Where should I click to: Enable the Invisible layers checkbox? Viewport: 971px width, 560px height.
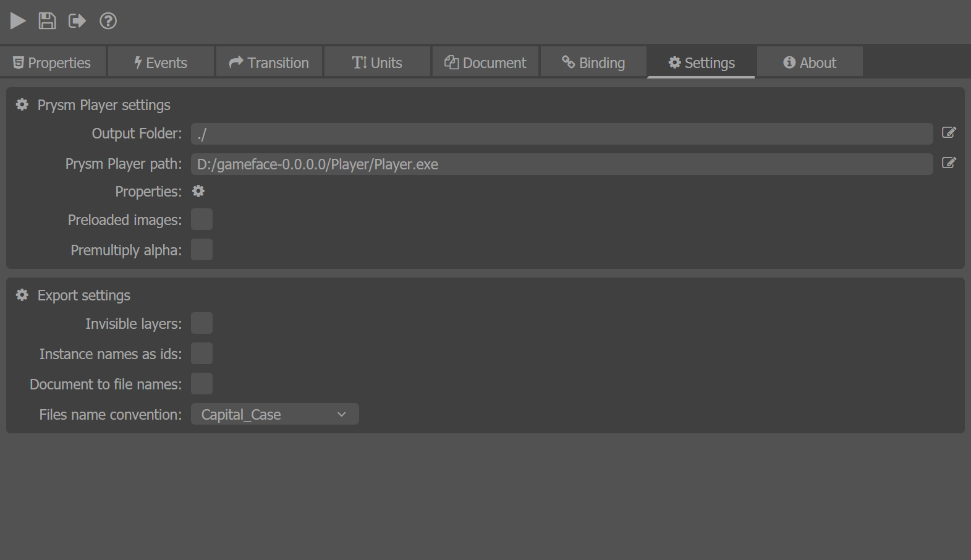201,323
